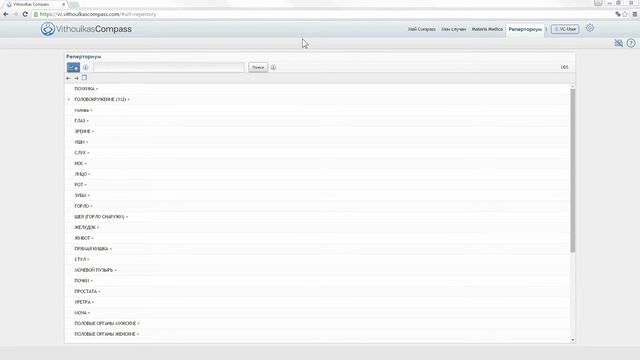Open the МОЧА chapter

[82, 313]
